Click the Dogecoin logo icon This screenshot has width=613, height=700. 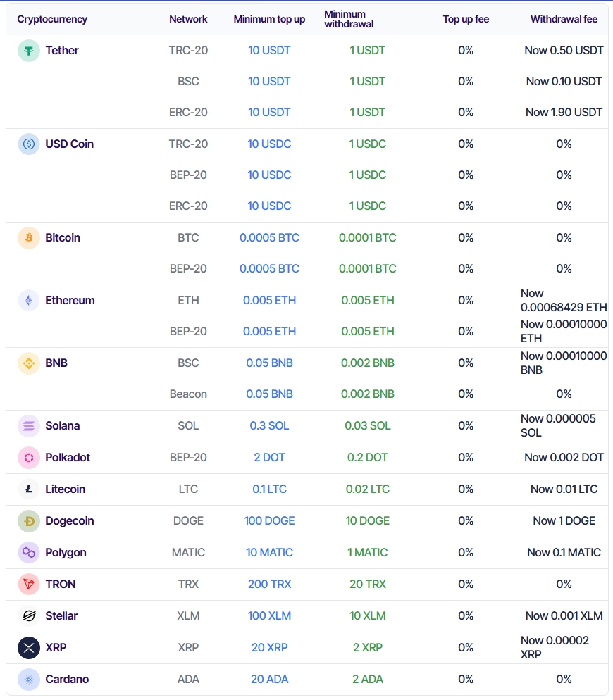(x=29, y=521)
